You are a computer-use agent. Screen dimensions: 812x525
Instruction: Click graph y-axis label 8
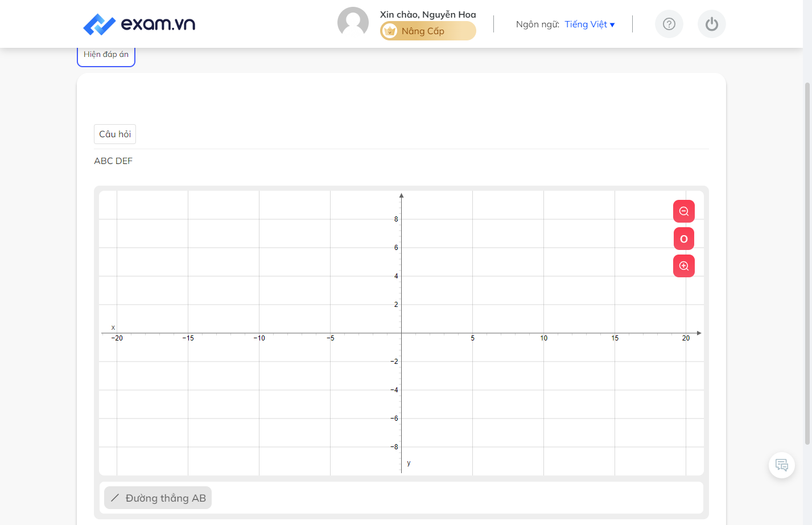click(396, 219)
